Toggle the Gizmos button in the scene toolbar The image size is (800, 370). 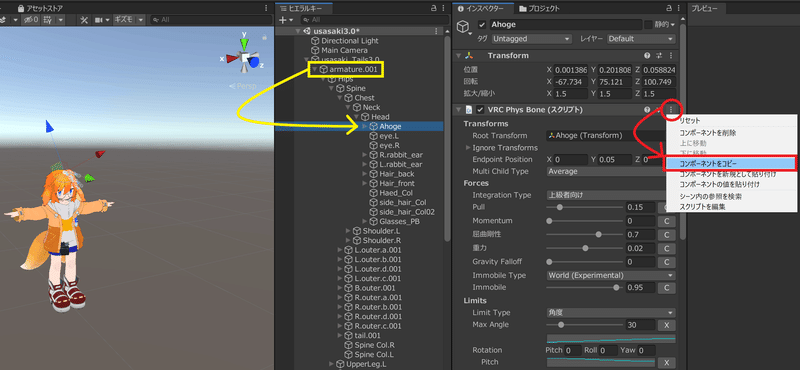tap(124, 19)
